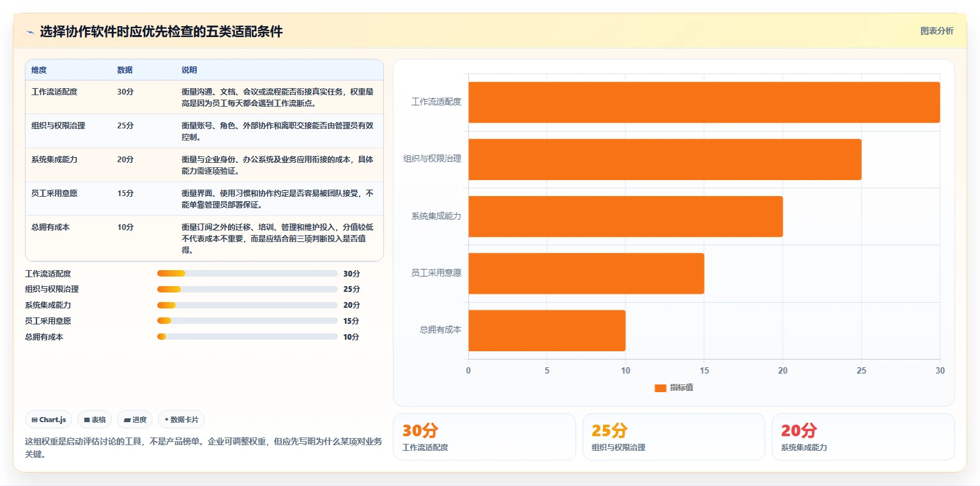
Task: Click the 说明 column header
Action: point(189,70)
